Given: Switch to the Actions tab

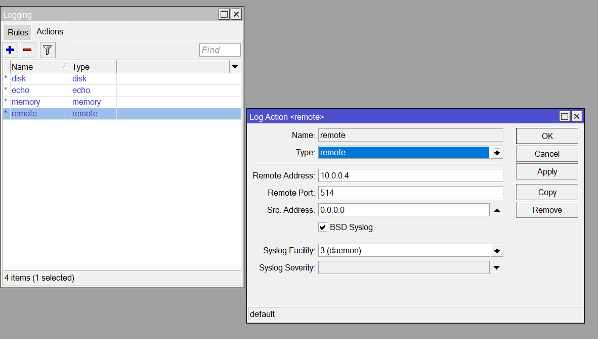Looking at the screenshot, I should click(49, 31).
